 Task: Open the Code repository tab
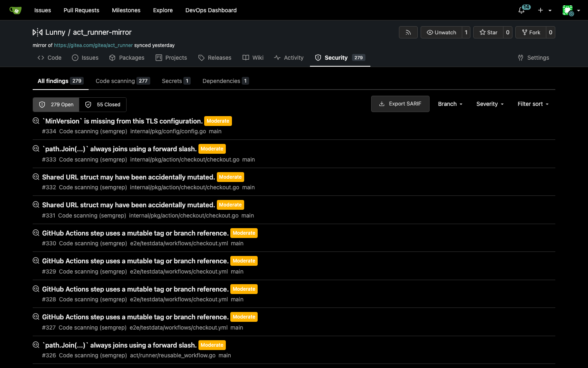(x=49, y=58)
